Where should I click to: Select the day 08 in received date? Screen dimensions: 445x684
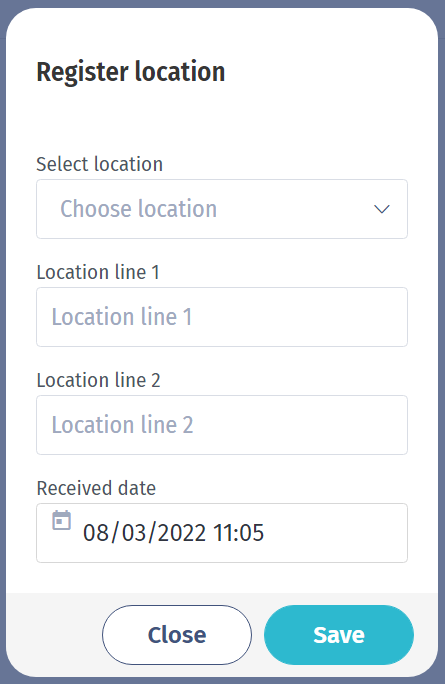[96, 533]
